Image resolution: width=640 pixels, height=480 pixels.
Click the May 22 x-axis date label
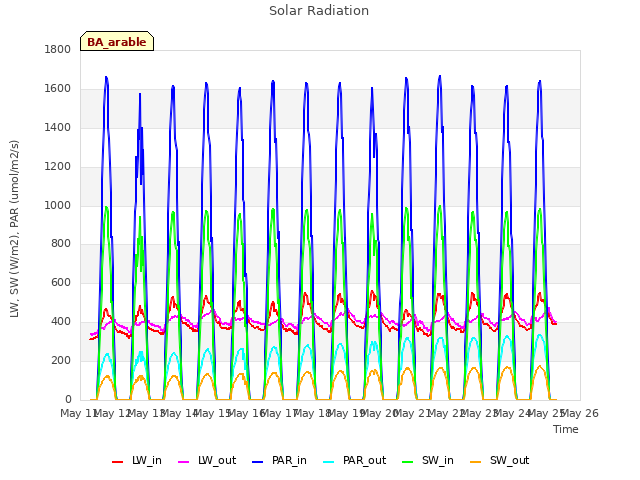446,413
